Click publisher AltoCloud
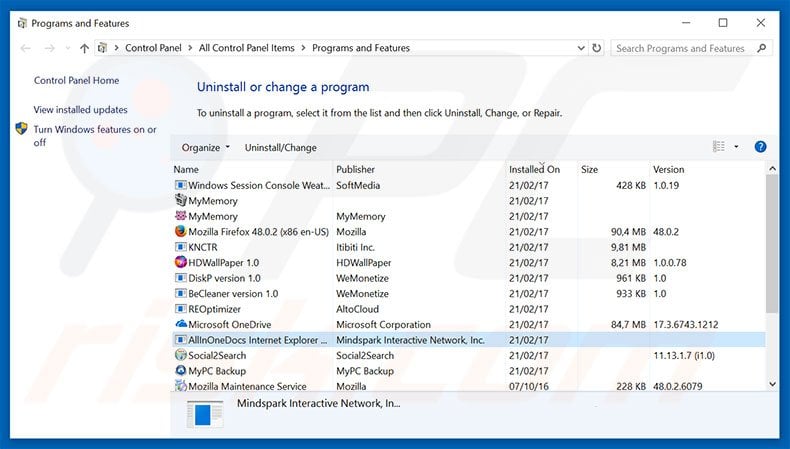The height and width of the screenshot is (449, 790). click(357, 309)
